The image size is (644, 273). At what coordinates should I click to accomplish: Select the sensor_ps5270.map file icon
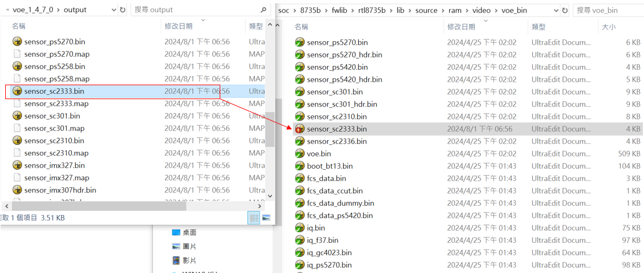pyautogui.click(x=17, y=54)
